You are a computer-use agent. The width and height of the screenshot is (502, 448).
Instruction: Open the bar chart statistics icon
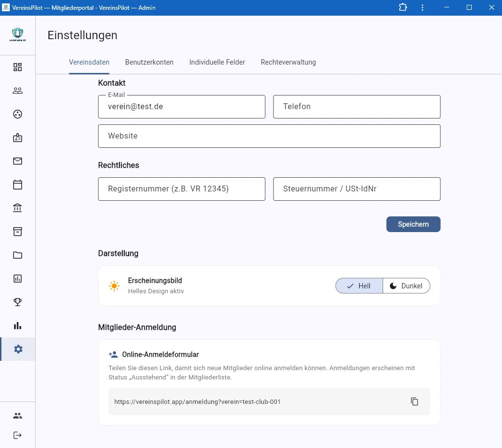(18, 325)
